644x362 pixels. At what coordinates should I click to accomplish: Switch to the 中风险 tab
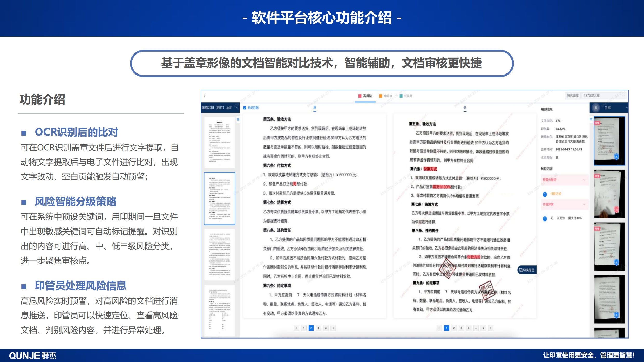[x=385, y=96]
